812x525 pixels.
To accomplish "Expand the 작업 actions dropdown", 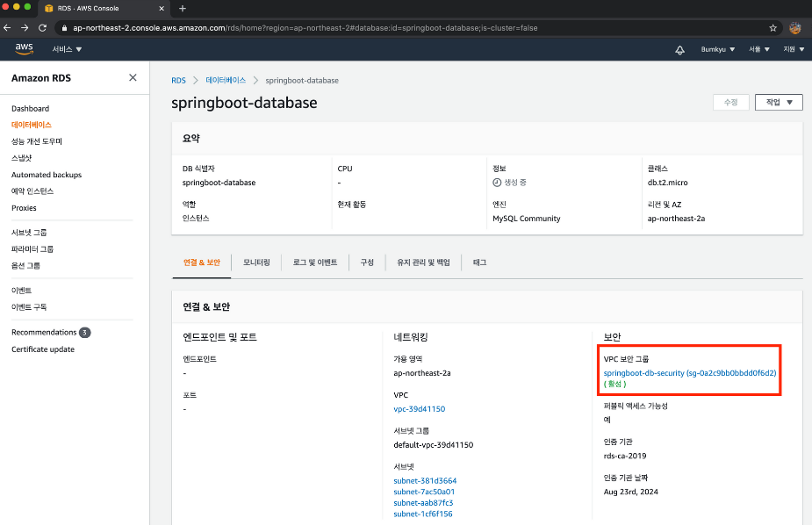I will pyautogui.click(x=779, y=103).
